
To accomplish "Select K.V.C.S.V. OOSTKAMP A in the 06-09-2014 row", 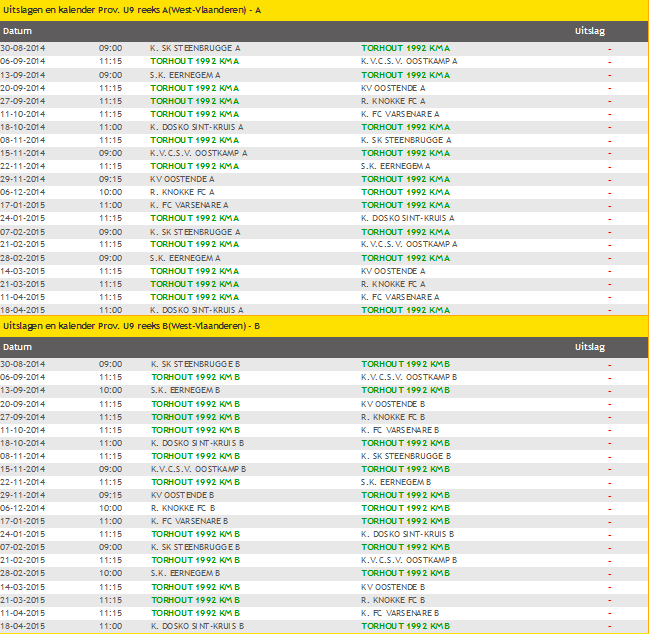I will [409, 61].
